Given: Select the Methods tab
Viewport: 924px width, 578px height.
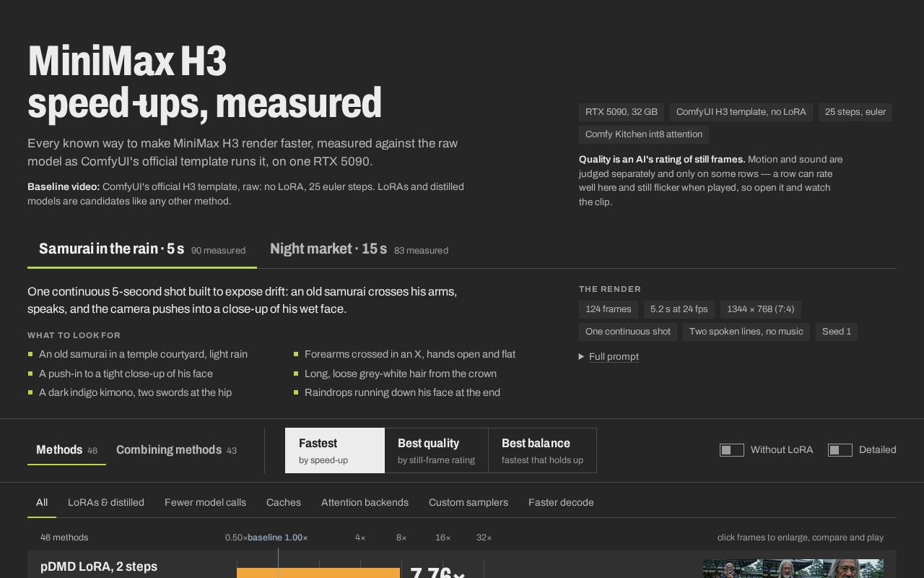Looking at the screenshot, I should pos(66,450).
